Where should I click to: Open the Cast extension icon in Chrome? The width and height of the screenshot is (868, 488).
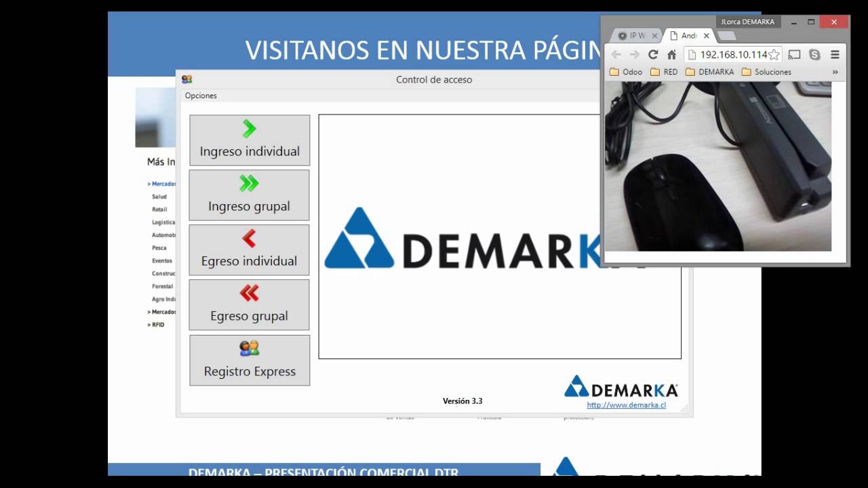click(795, 55)
